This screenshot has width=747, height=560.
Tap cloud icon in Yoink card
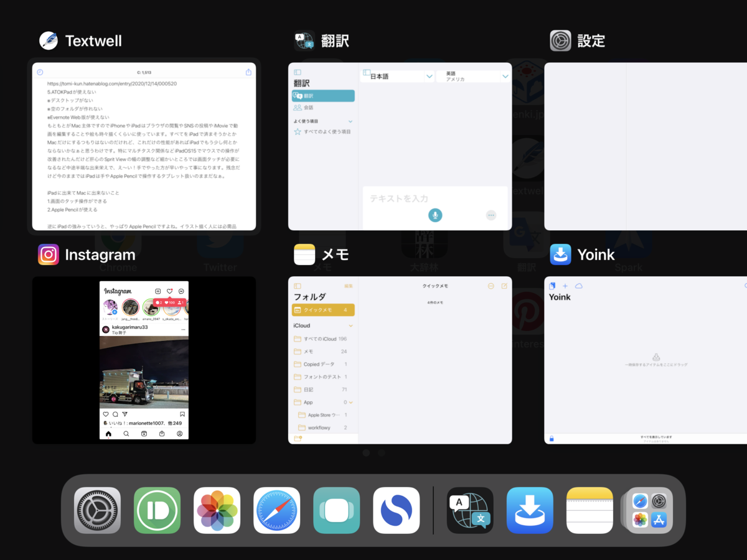(x=578, y=286)
